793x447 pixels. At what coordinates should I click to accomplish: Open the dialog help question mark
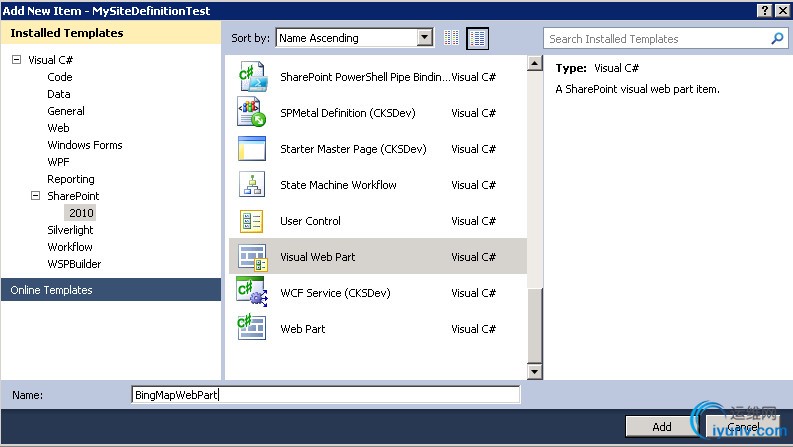pyautogui.click(x=765, y=10)
